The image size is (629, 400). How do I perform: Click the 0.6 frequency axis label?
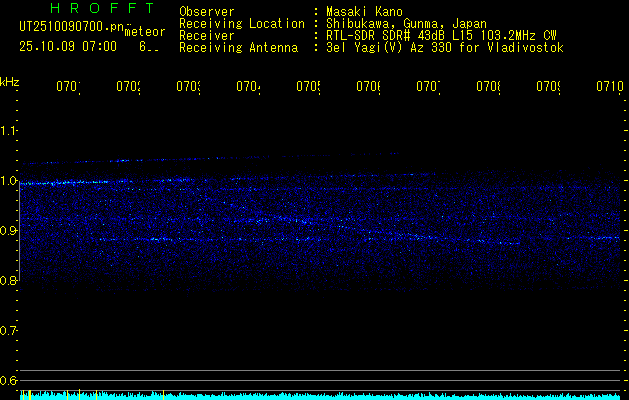[9, 381]
